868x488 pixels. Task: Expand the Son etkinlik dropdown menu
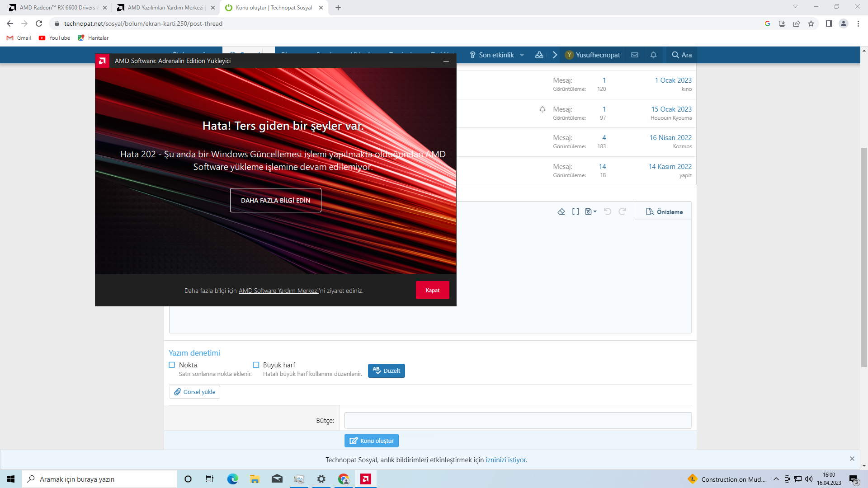pyautogui.click(x=522, y=55)
